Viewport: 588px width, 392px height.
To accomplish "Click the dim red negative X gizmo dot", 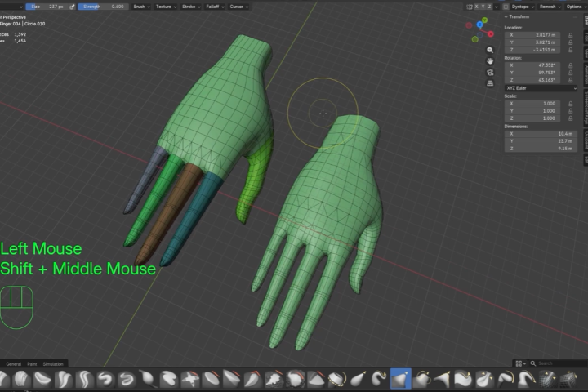I will tap(469, 25).
